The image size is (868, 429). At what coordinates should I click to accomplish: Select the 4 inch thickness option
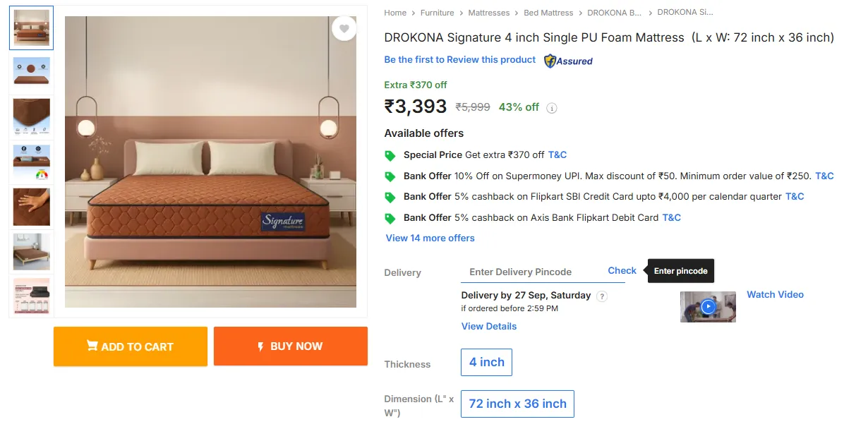pyautogui.click(x=486, y=362)
